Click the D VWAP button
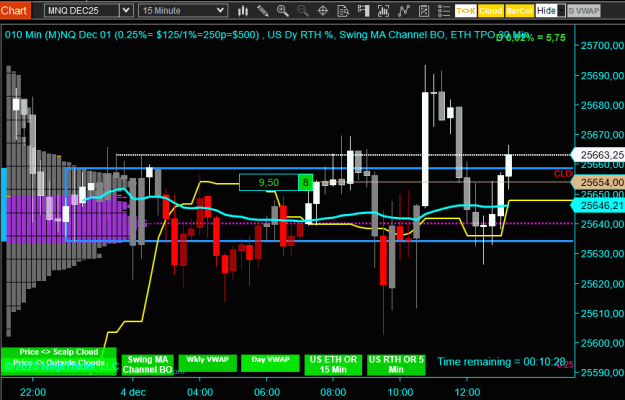This screenshot has width=625, height=400. 584,11
